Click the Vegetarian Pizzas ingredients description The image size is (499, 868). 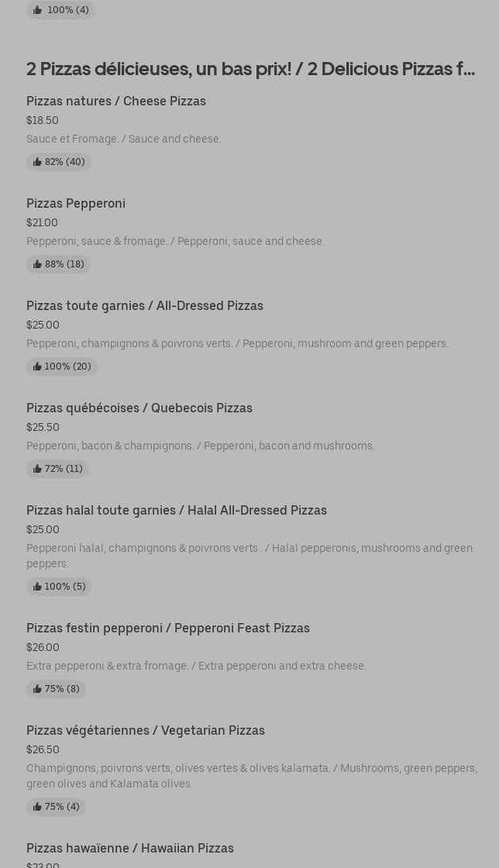coord(251,776)
